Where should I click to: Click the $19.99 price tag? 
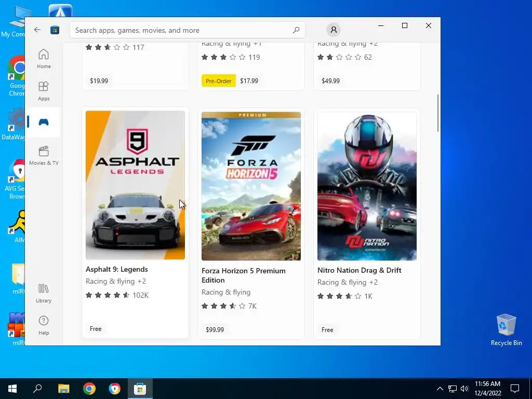click(99, 81)
